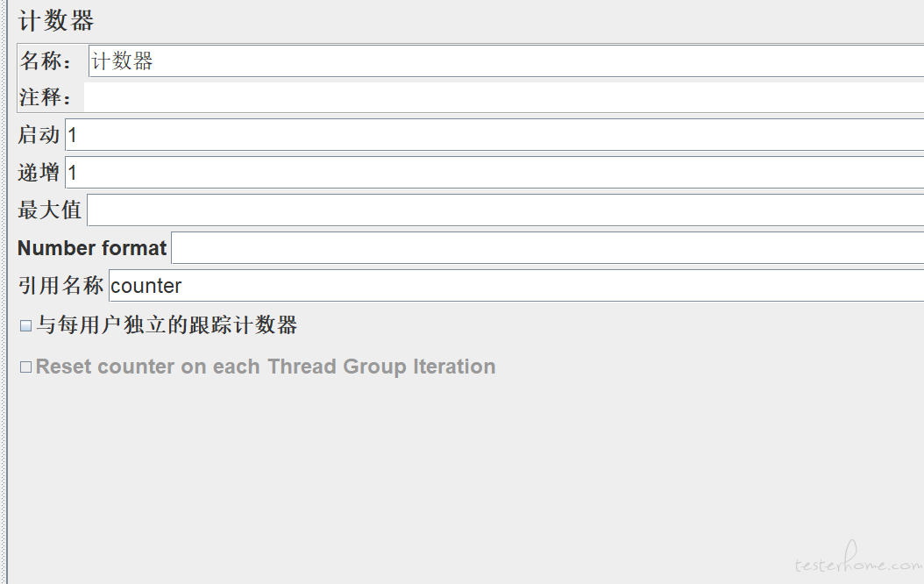Image resolution: width=924 pixels, height=584 pixels.
Task: Toggle Reset counter on each Thread Group Iteration checkbox
Action: point(26,367)
